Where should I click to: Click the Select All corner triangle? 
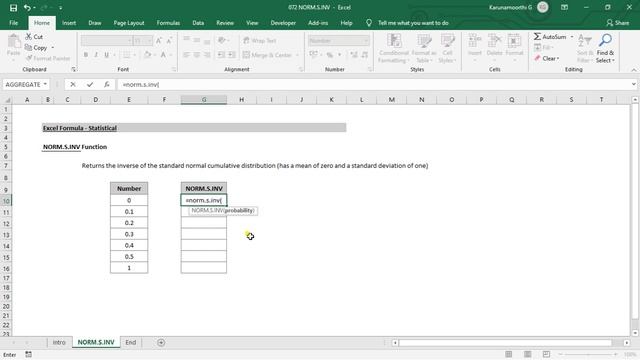[x=7, y=100]
